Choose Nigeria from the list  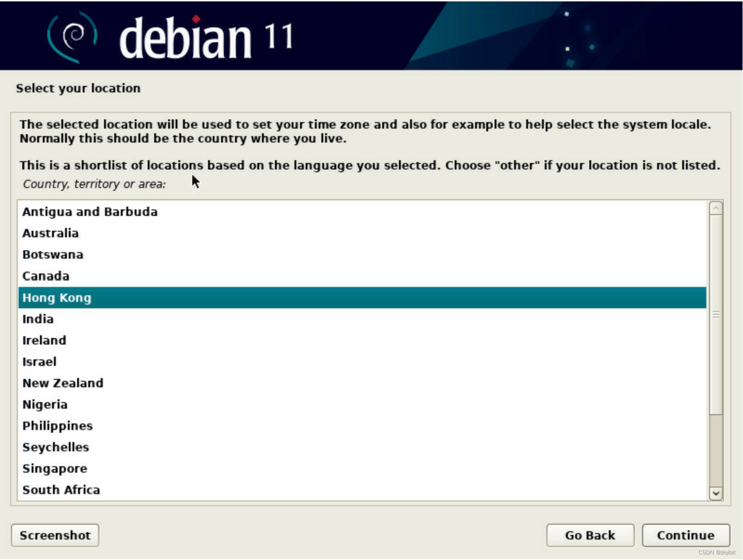(x=362, y=404)
